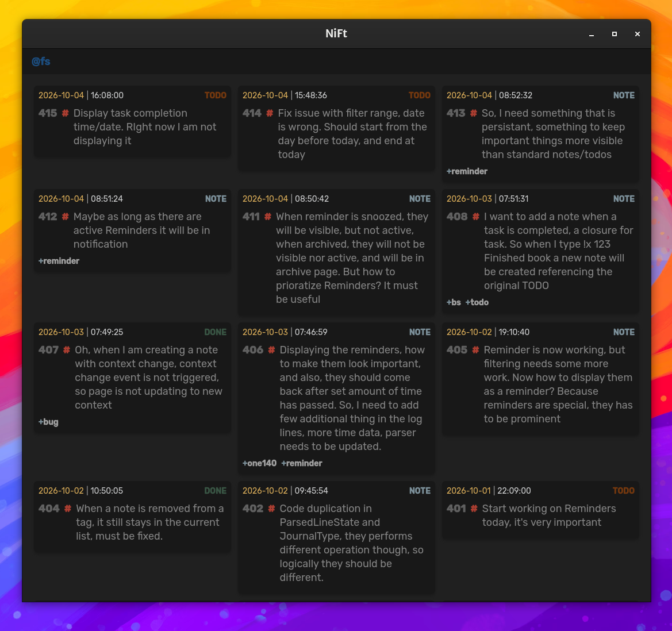This screenshot has width=672, height=631.
Task: Minimize the NiFt window
Action: coord(592,34)
